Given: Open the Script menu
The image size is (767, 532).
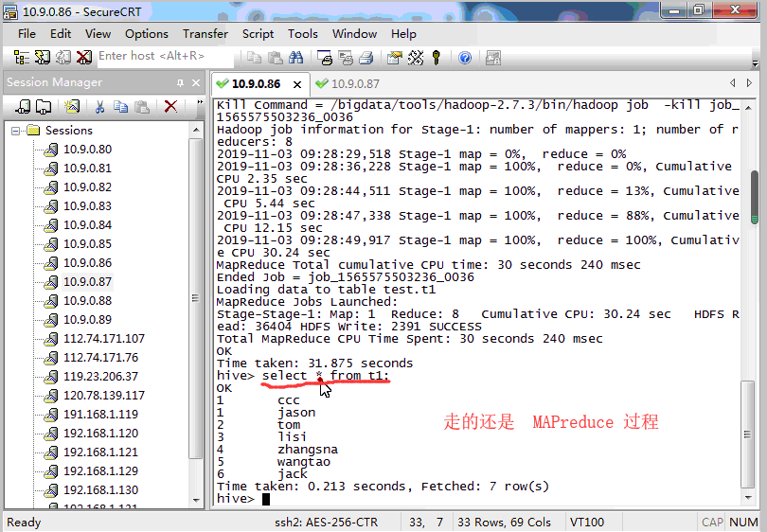Looking at the screenshot, I should 258,33.
